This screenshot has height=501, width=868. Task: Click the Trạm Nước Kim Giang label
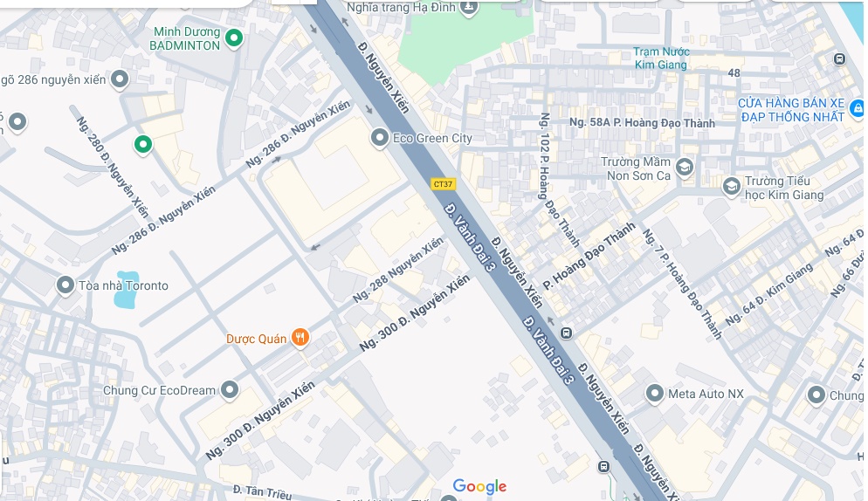click(x=661, y=58)
